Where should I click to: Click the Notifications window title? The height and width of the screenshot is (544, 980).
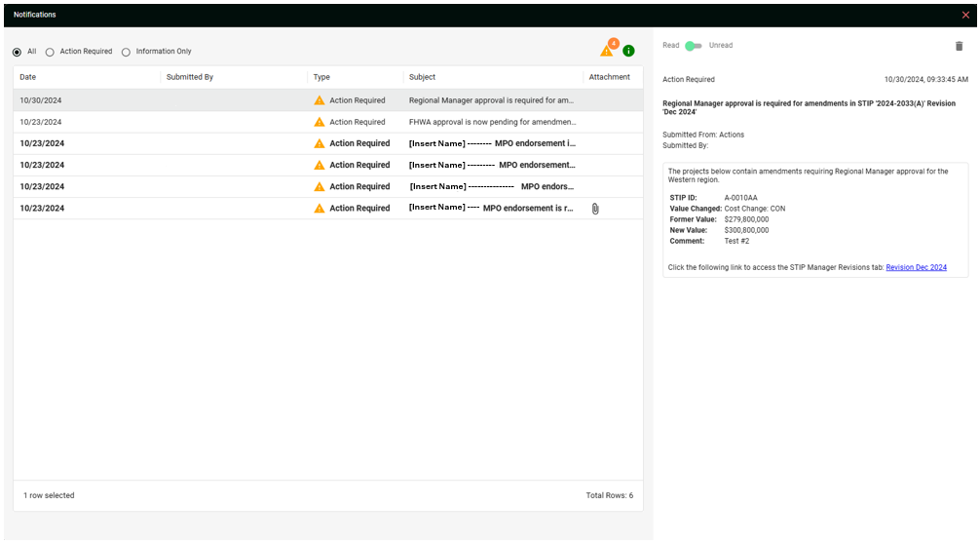(34, 15)
